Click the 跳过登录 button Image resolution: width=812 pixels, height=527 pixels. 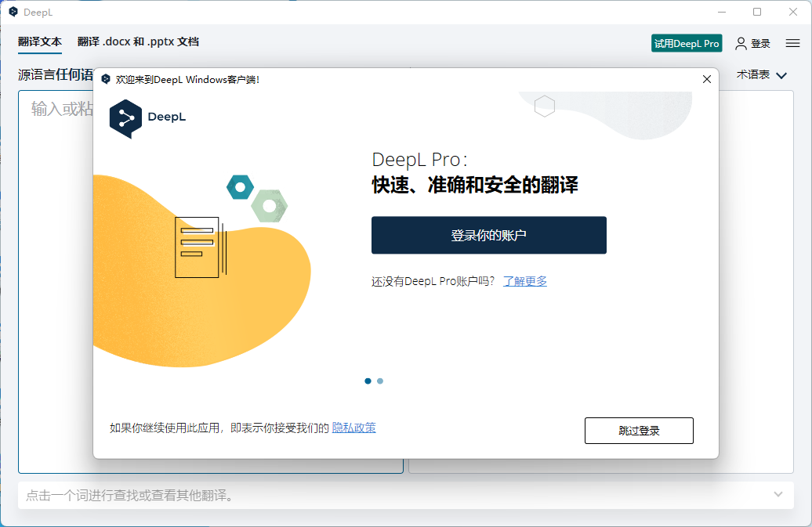point(639,431)
